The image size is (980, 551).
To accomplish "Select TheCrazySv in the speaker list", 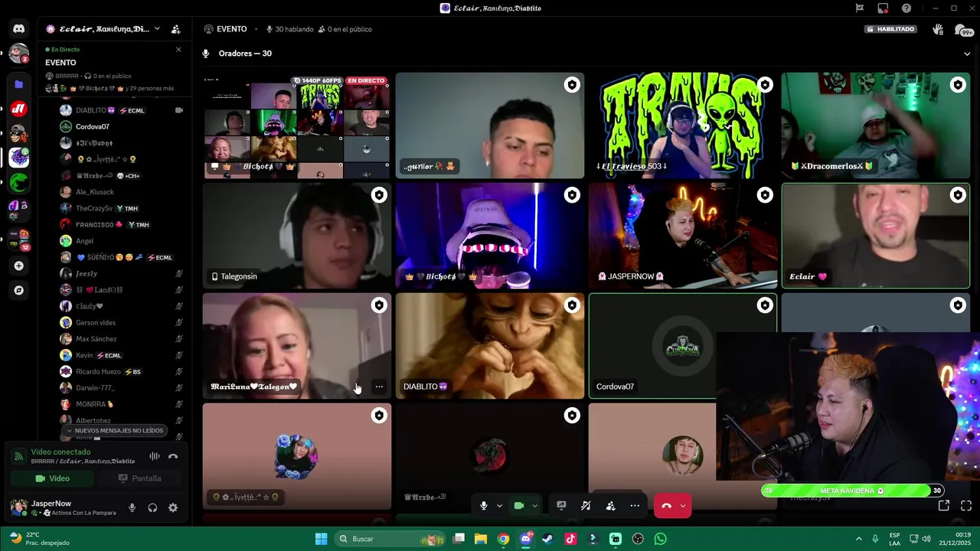I will coord(94,208).
